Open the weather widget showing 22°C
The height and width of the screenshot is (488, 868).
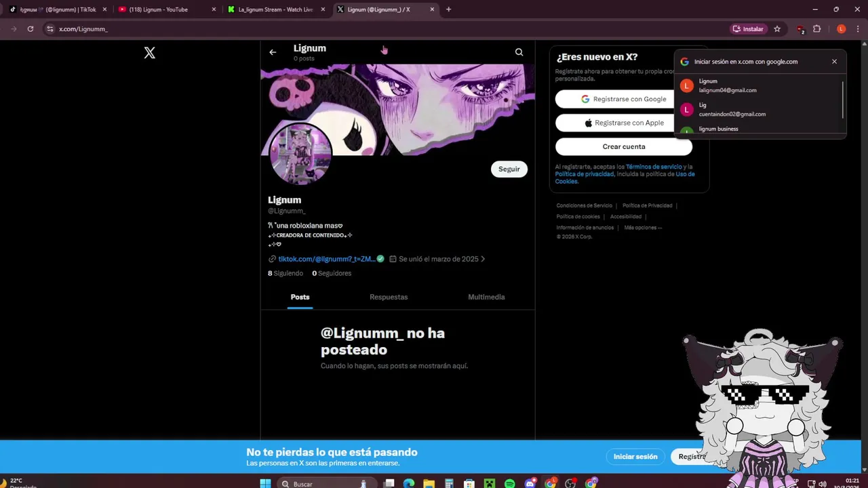(x=19, y=483)
